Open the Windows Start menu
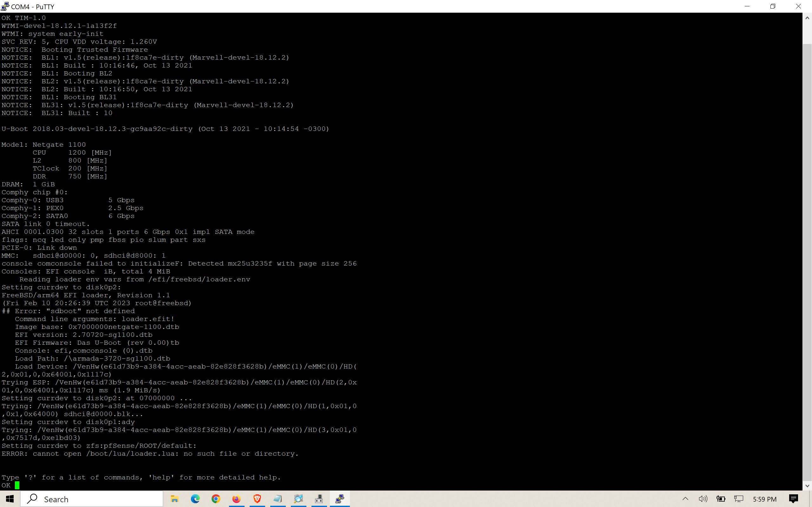The height and width of the screenshot is (507, 812). click(10, 499)
